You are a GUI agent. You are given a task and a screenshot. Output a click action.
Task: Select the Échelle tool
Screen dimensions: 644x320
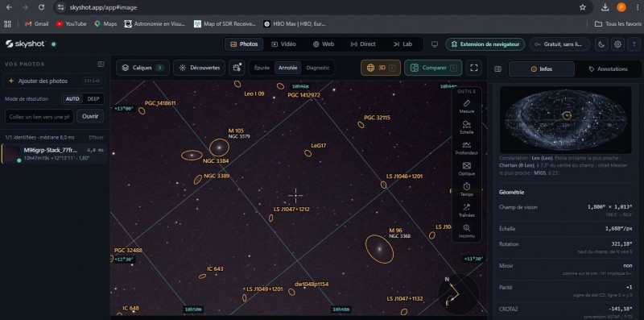click(466, 127)
